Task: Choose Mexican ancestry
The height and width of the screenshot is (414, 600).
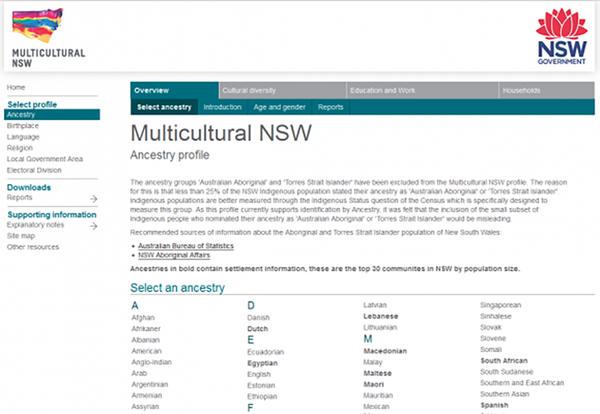Action: pos(376,406)
